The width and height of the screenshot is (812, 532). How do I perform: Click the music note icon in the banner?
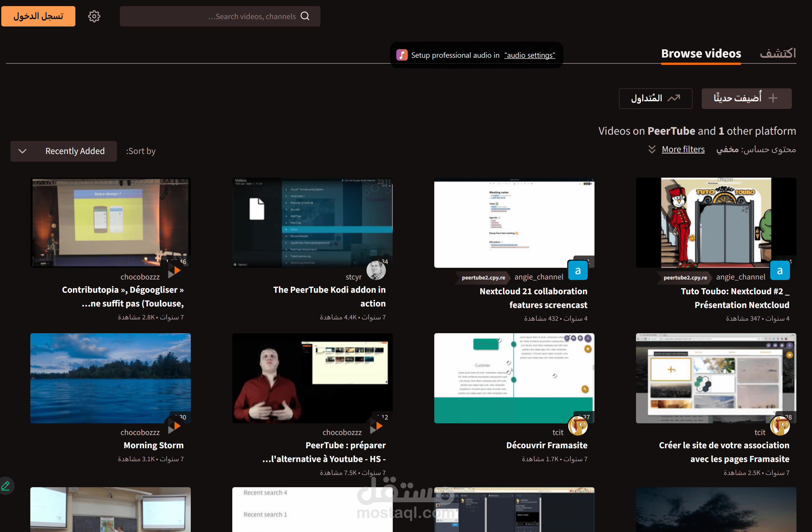tap(402, 55)
